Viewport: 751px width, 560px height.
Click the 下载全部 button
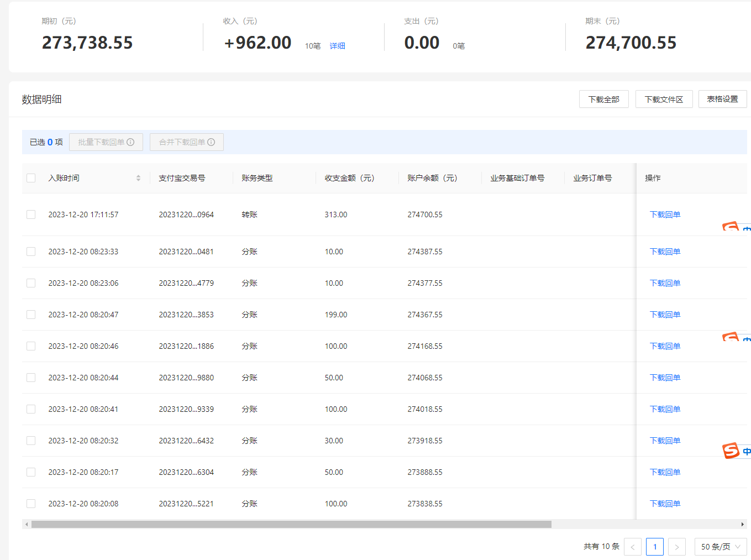[604, 99]
